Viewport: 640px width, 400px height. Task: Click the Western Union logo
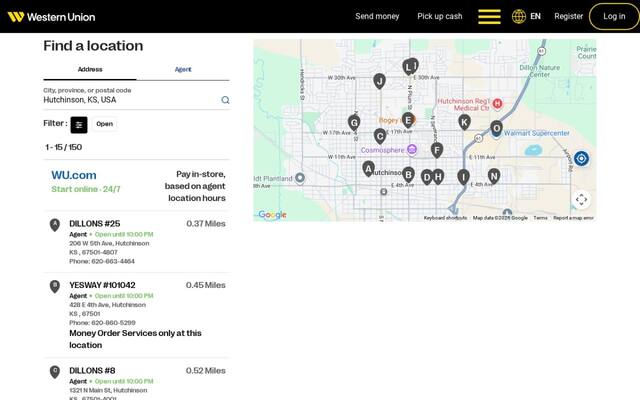click(x=51, y=17)
